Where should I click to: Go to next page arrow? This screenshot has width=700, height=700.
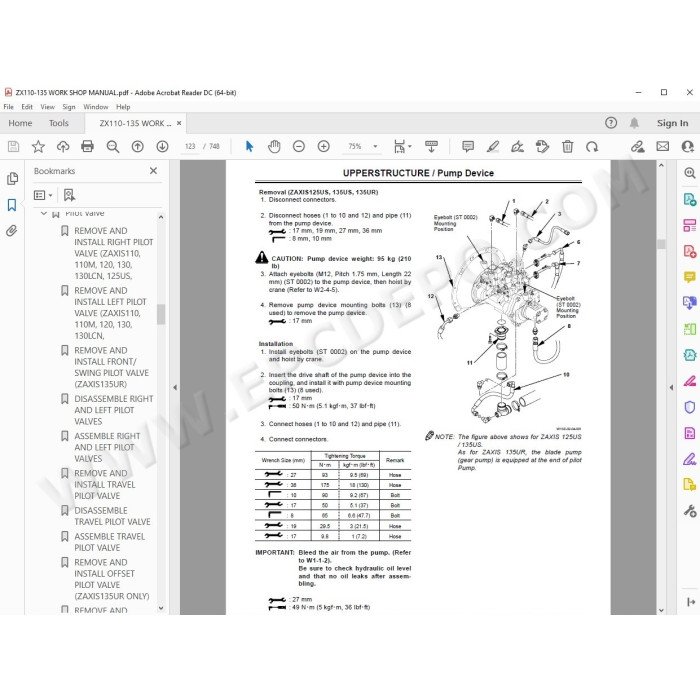pos(162,146)
